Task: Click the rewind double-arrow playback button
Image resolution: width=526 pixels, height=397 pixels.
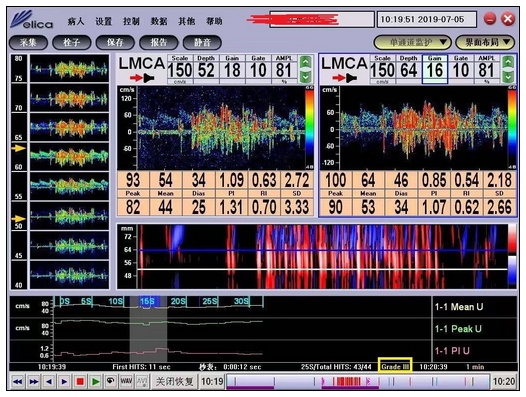Action: 18,382
